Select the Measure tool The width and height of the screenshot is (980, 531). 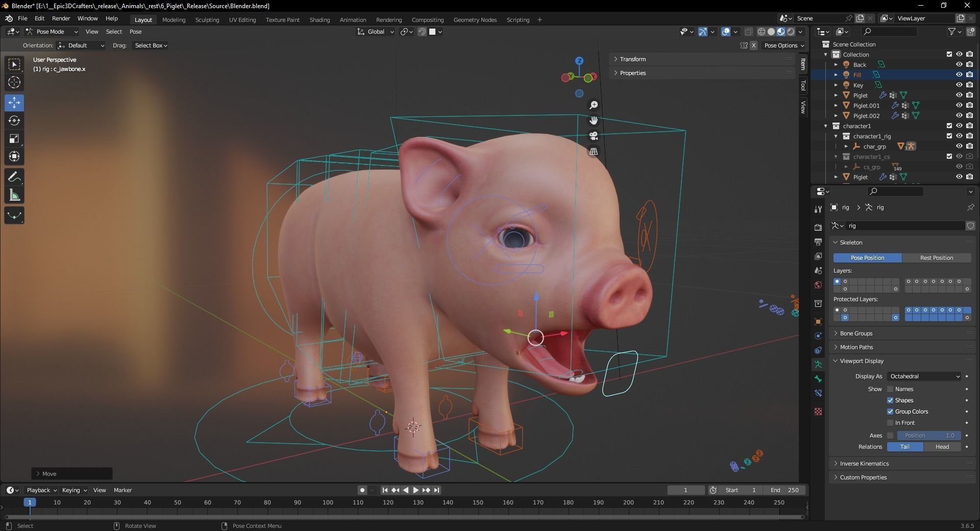coord(14,195)
